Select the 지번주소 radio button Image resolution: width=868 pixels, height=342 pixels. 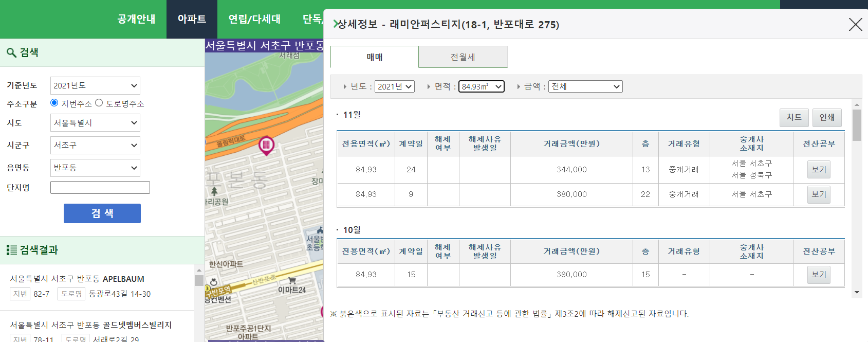tap(54, 103)
